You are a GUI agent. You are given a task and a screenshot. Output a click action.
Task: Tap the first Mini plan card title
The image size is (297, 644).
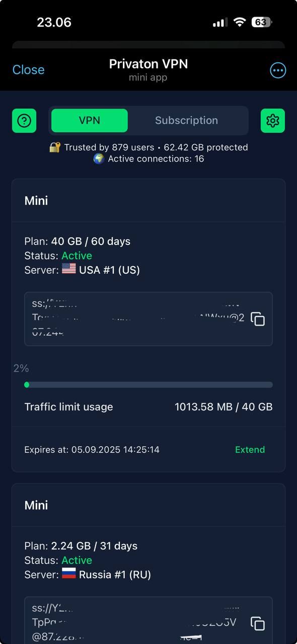[x=36, y=201]
